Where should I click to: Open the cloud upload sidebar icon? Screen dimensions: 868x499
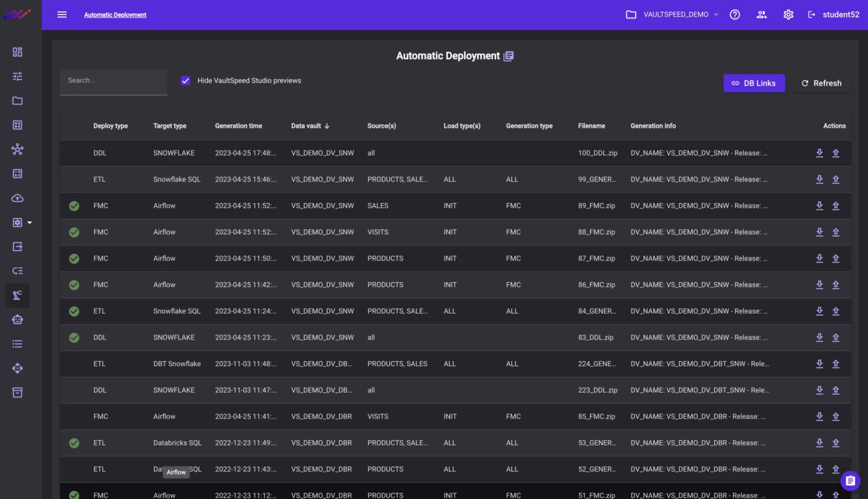pos(18,198)
